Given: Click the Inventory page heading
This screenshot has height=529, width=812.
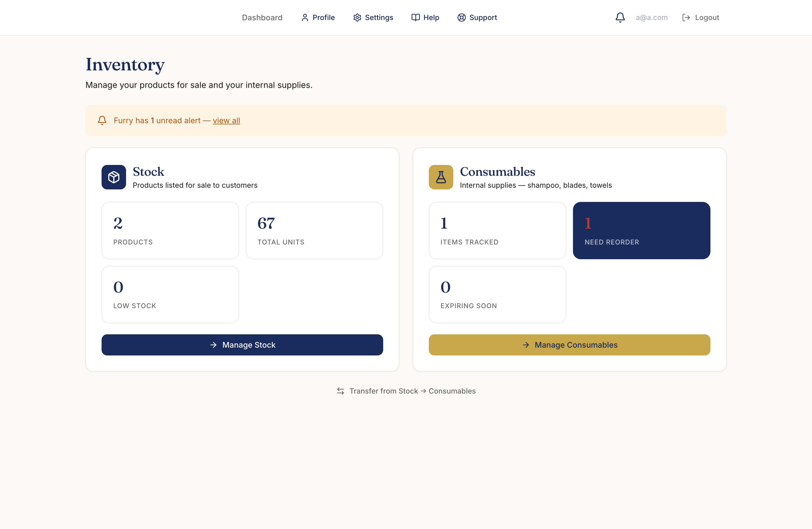Looking at the screenshot, I should click(125, 65).
